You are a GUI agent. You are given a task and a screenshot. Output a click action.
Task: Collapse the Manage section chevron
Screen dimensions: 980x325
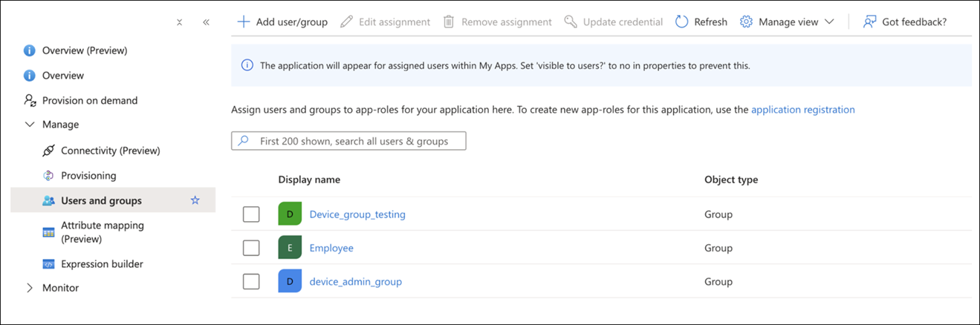click(x=30, y=125)
